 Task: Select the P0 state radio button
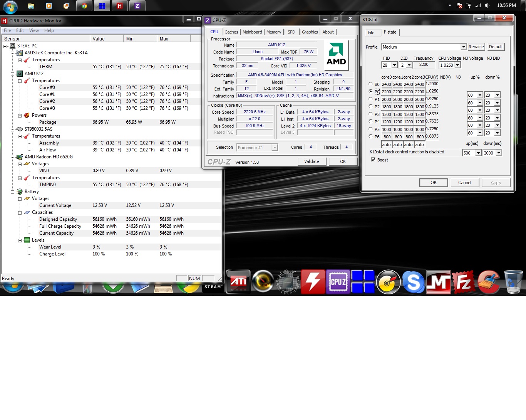pos(370,91)
